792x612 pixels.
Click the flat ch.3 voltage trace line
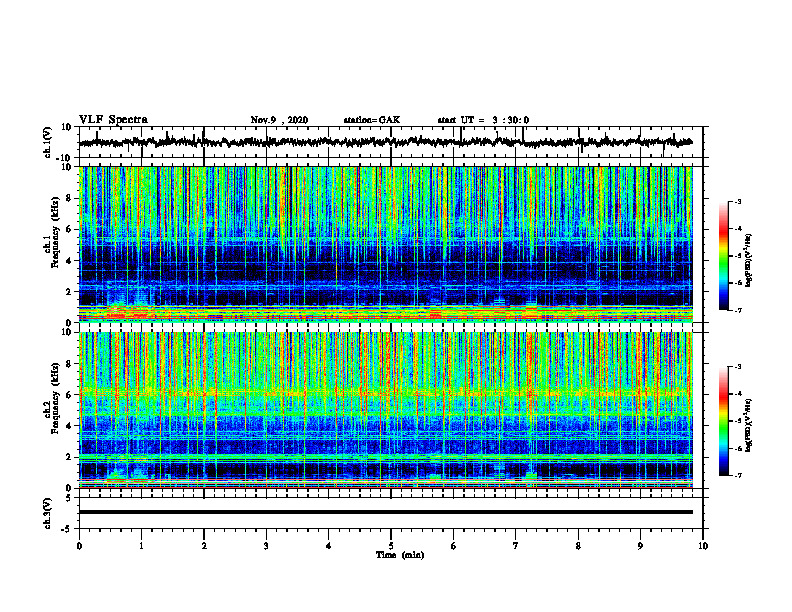click(x=386, y=512)
